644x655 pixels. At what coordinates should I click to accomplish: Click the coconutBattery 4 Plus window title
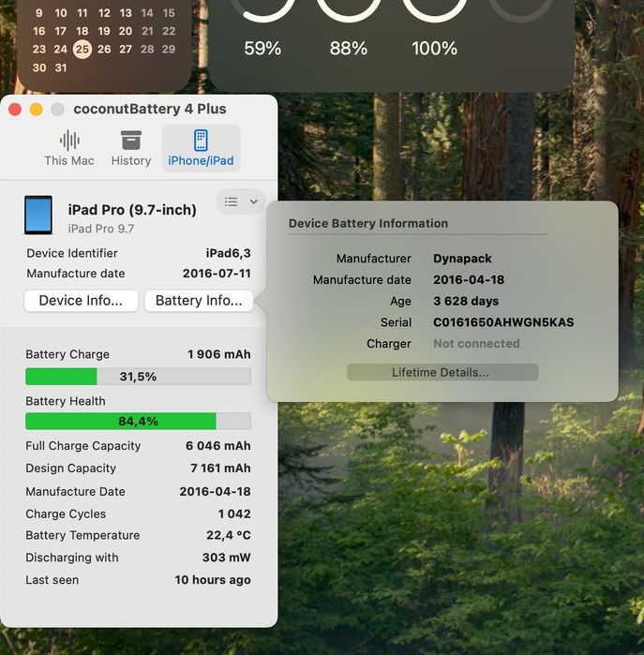coord(150,109)
